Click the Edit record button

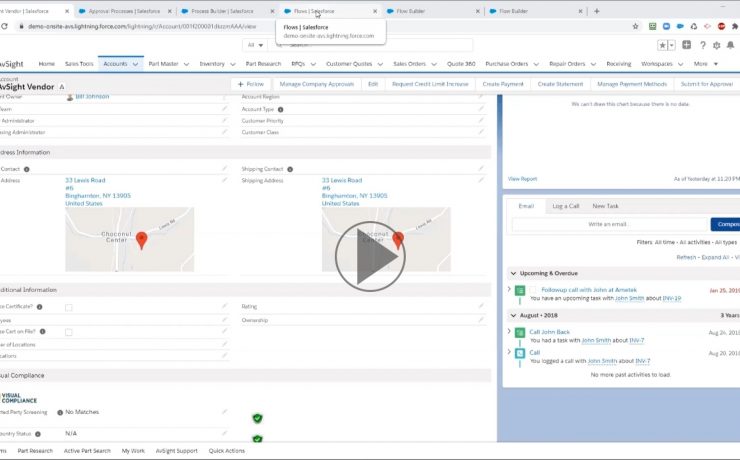coord(373,84)
